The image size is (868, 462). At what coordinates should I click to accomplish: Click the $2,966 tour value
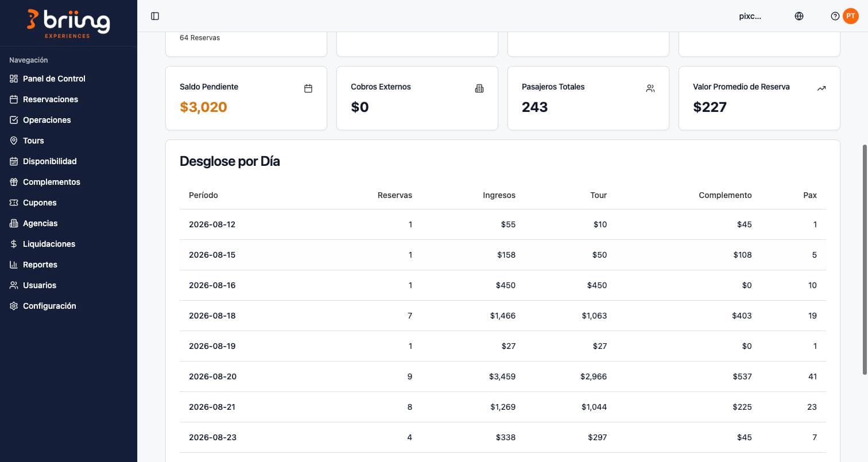point(594,376)
